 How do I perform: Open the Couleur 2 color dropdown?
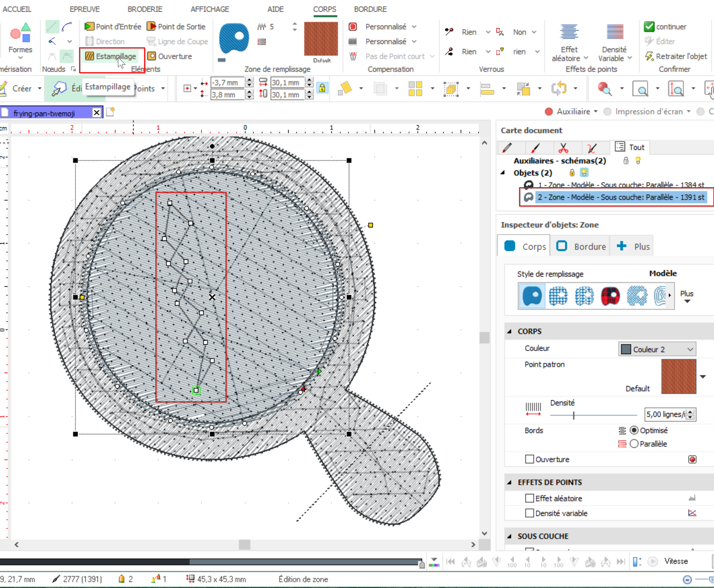(x=657, y=349)
